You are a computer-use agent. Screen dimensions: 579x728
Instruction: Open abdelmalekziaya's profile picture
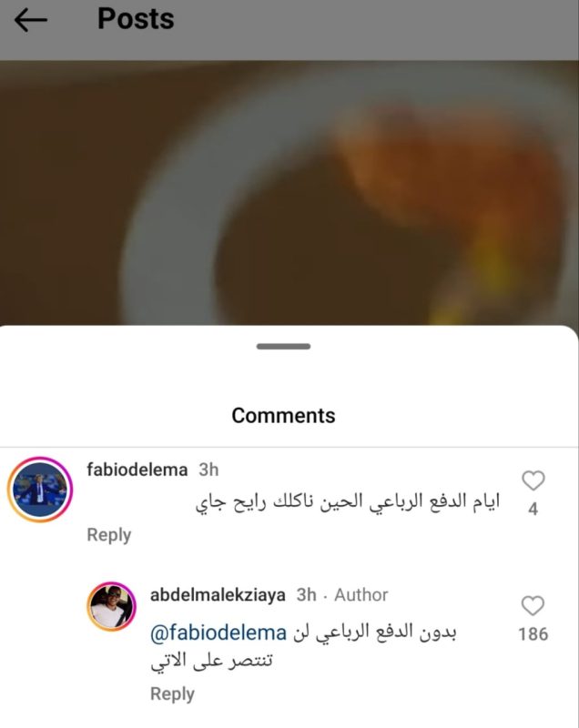pyautogui.click(x=111, y=606)
